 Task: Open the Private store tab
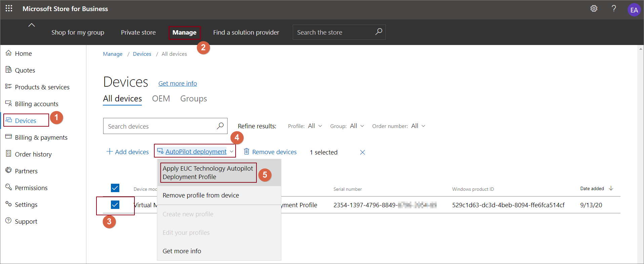[x=138, y=33]
